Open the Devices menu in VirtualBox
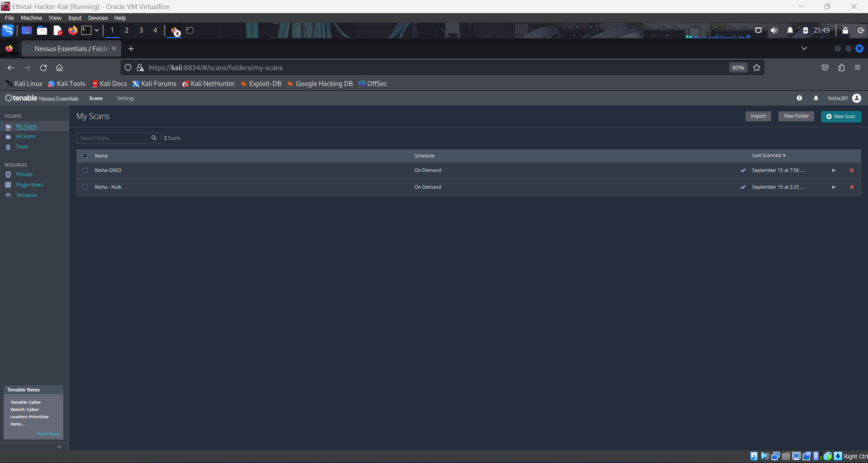868x463 pixels. (x=98, y=18)
